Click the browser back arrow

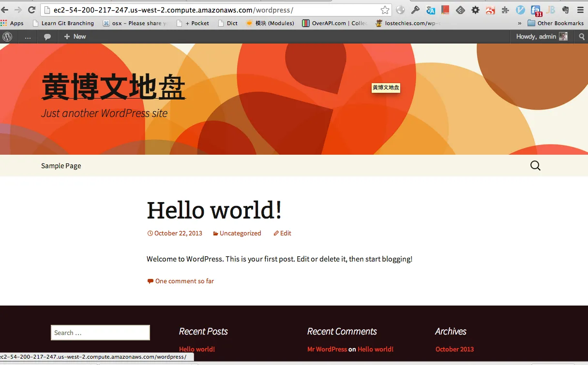tap(5, 10)
